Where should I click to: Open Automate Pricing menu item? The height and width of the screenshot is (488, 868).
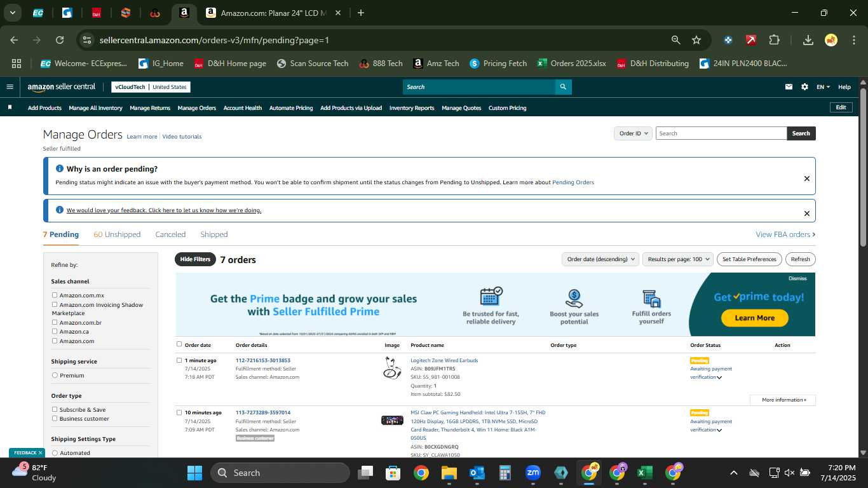[291, 108]
